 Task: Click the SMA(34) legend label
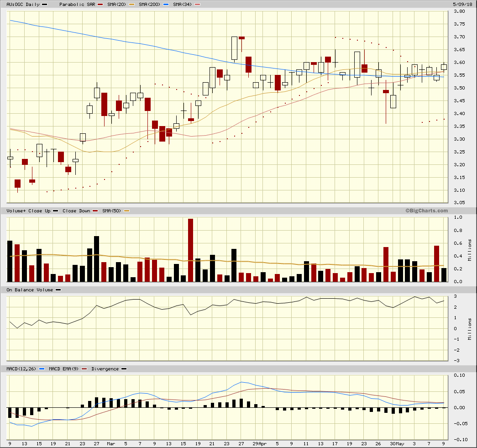pos(182,4)
